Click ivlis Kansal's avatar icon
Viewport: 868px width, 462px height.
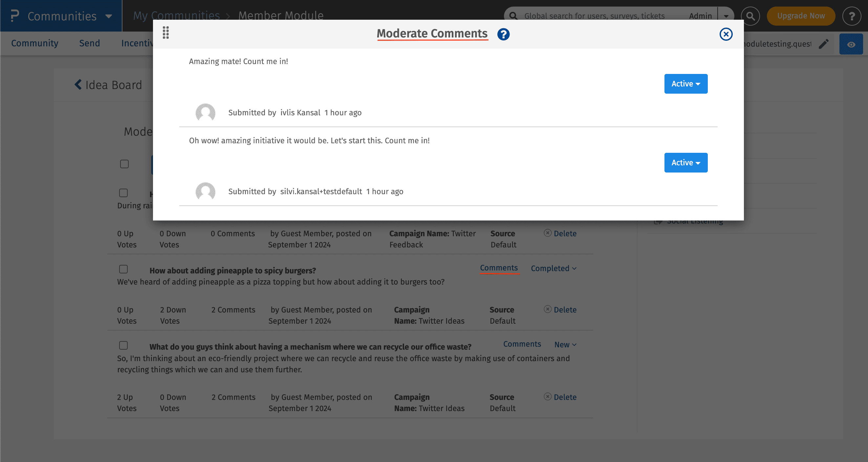coord(205,113)
